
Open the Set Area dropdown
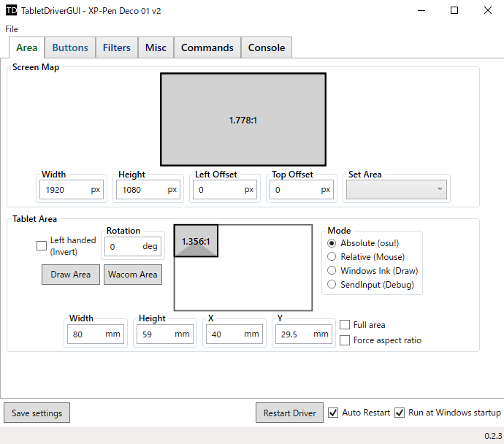tap(397, 190)
